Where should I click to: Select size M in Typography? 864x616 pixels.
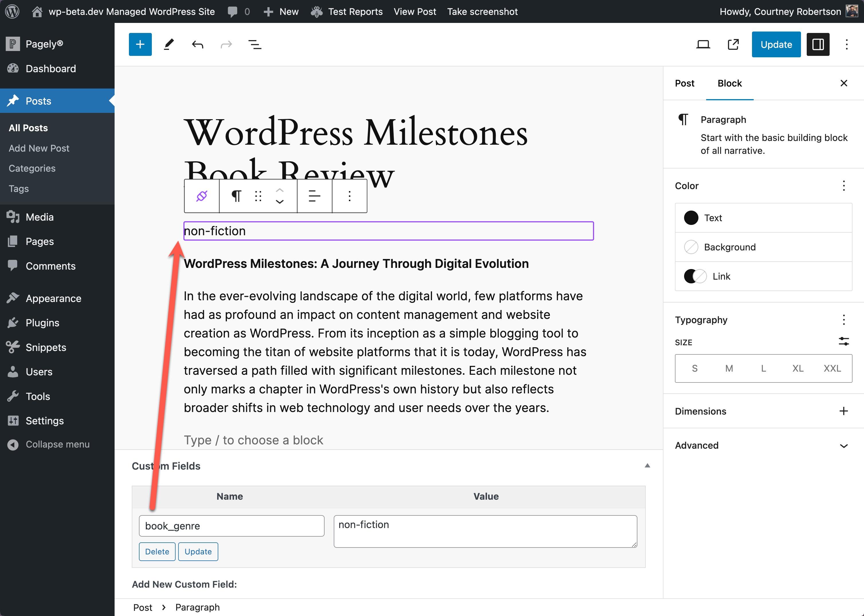point(728,368)
